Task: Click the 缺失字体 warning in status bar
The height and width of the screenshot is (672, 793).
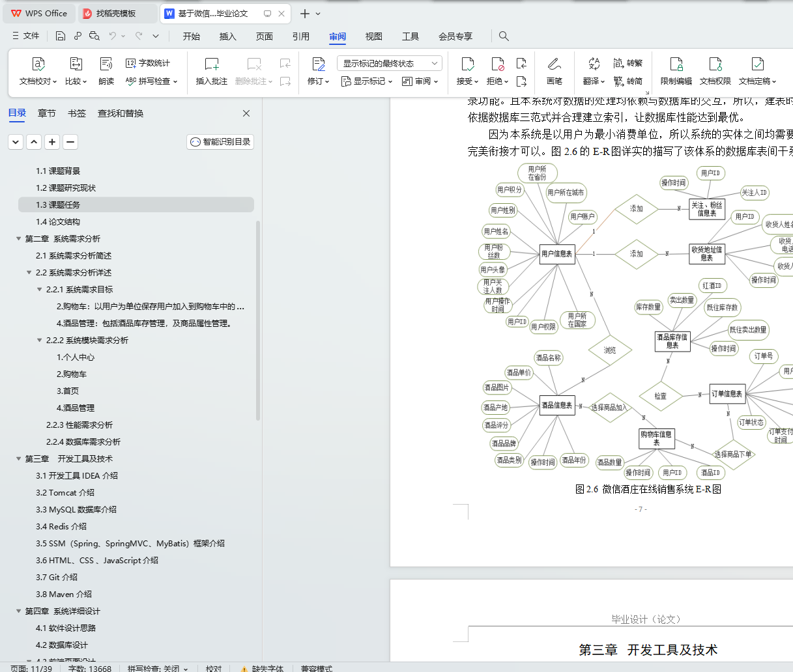Action: [262, 668]
